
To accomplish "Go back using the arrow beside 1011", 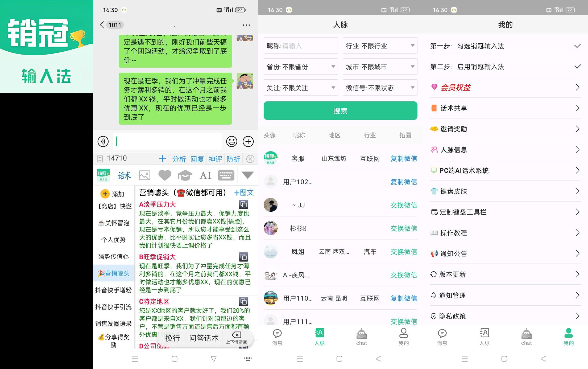I will (x=102, y=25).
